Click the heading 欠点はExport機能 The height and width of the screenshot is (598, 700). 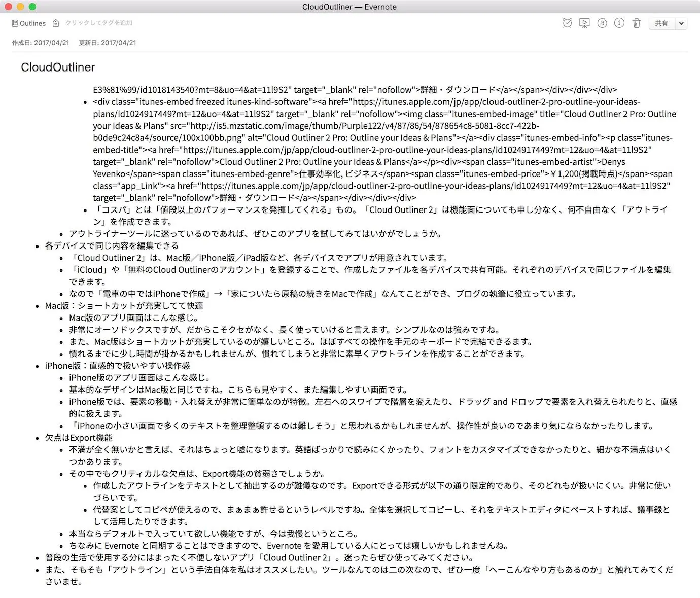tap(79, 438)
